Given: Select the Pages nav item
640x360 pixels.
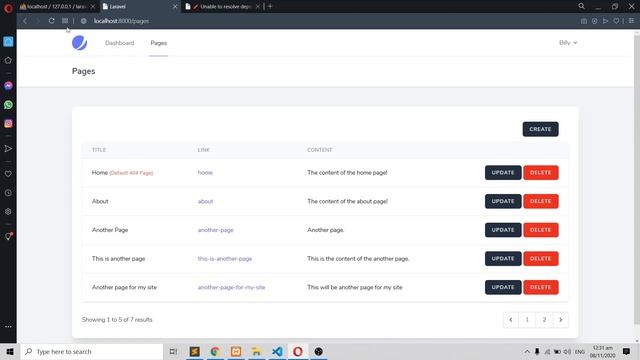Looking at the screenshot, I should tap(158, 43).
